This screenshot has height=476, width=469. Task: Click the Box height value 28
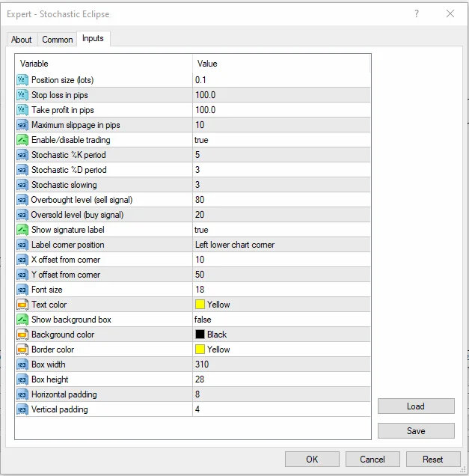click(281, 379)
